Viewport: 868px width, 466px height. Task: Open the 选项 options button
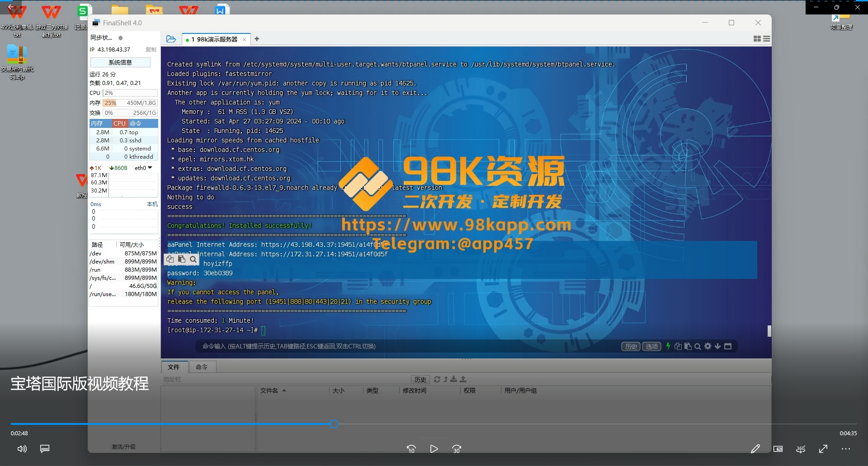(x=651, y=347)
